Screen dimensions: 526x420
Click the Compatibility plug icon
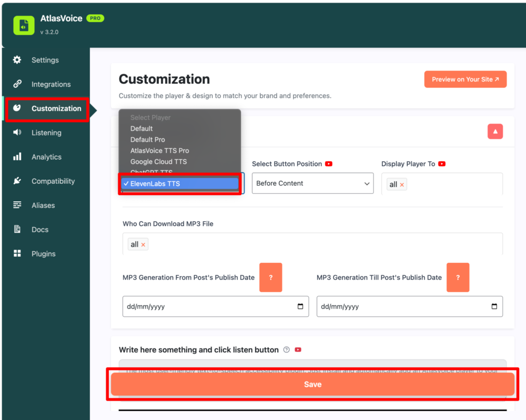coord(17,181)
